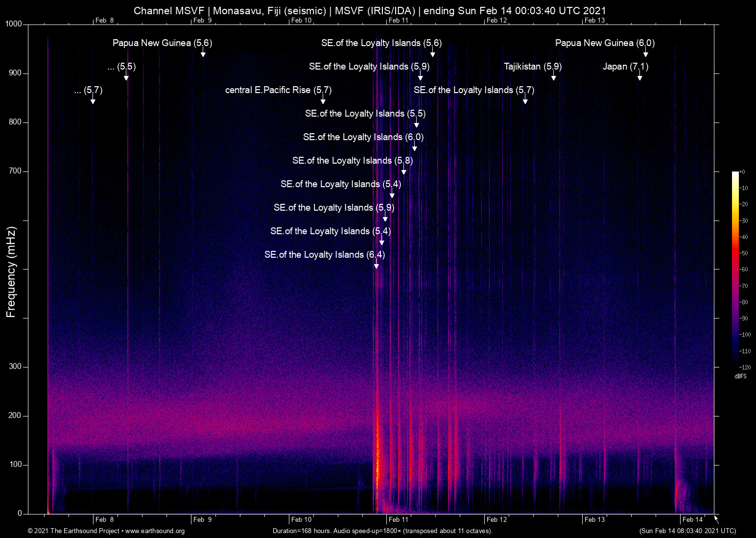Click "Feb 11" on the bottom time axis
The image size is (756, 538).
[x=398, y=519]
